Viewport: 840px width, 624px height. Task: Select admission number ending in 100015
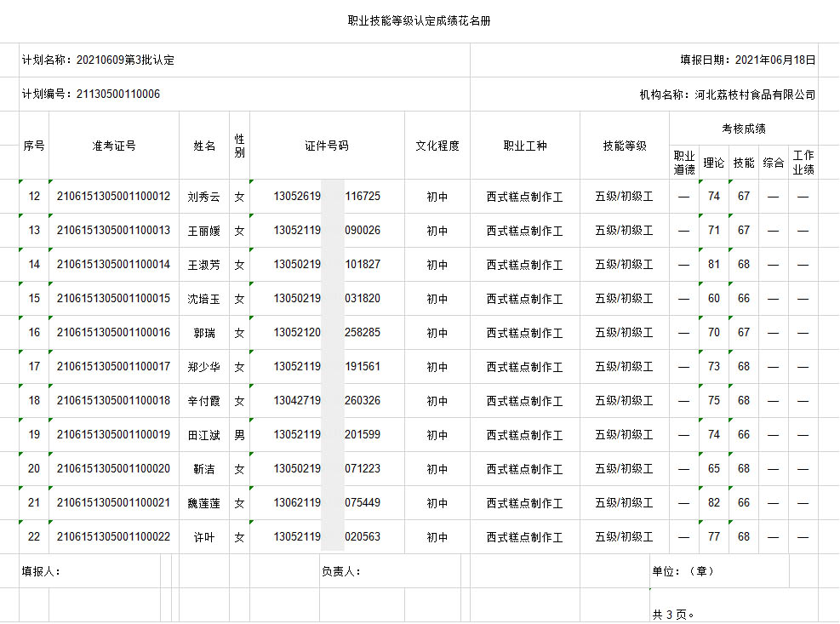(x=114, y=299)
